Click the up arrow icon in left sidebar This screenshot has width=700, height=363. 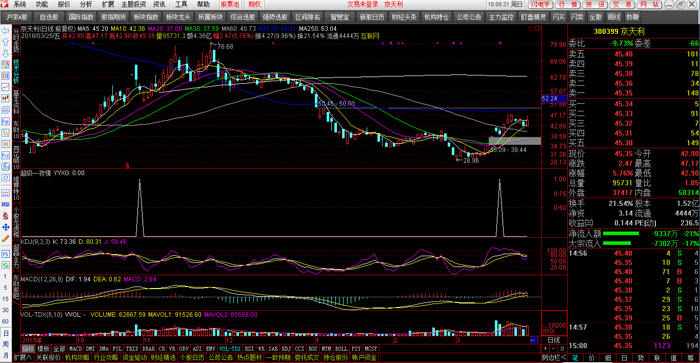[5, 42]
